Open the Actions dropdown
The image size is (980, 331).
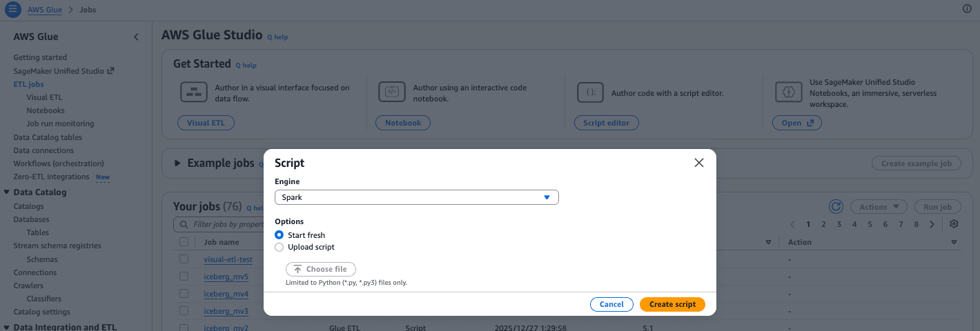[x=879, y=207]
